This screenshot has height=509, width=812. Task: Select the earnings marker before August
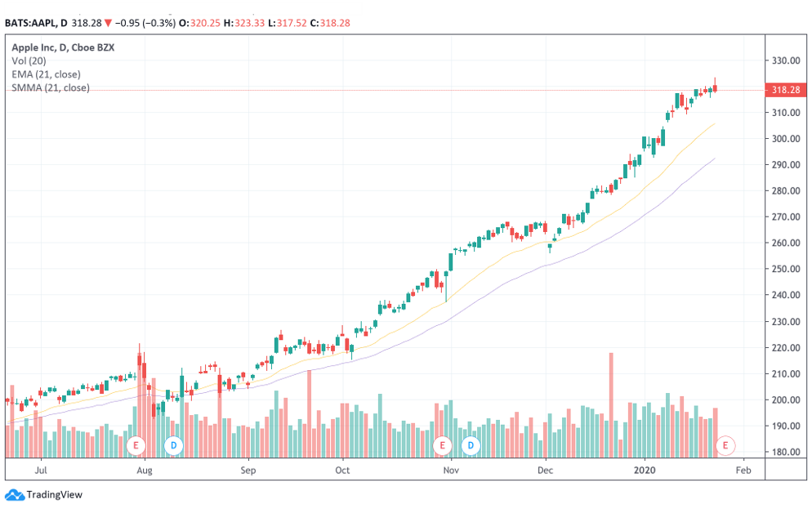(136, 445)
